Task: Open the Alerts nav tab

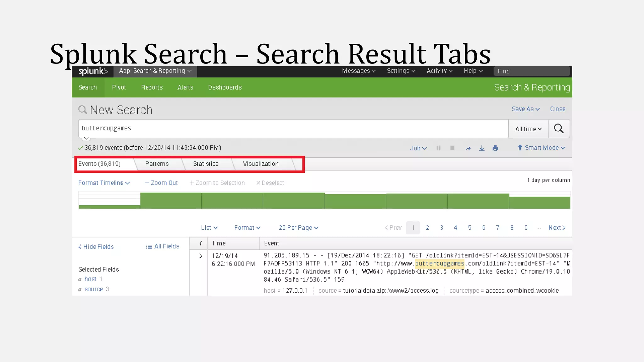Action: tap(185, 87)
